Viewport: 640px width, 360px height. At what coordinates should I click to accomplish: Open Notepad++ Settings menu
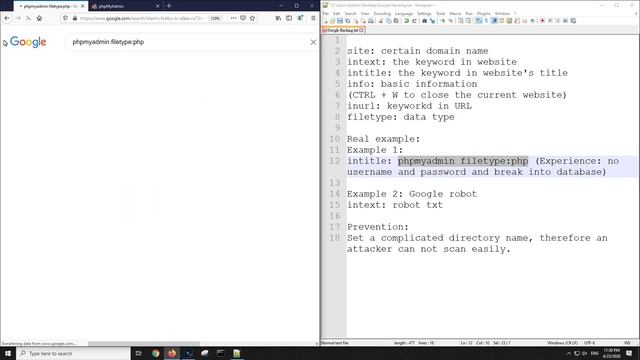424,13
